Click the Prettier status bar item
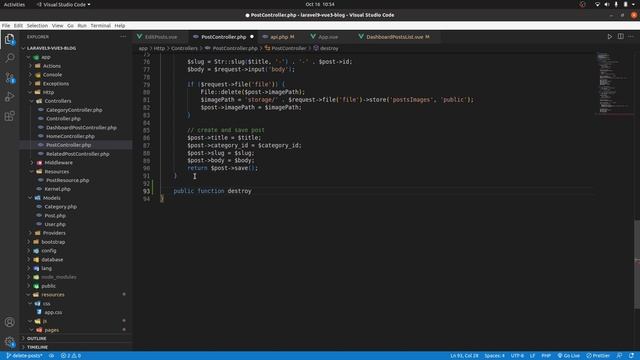 tap(598, 356)
